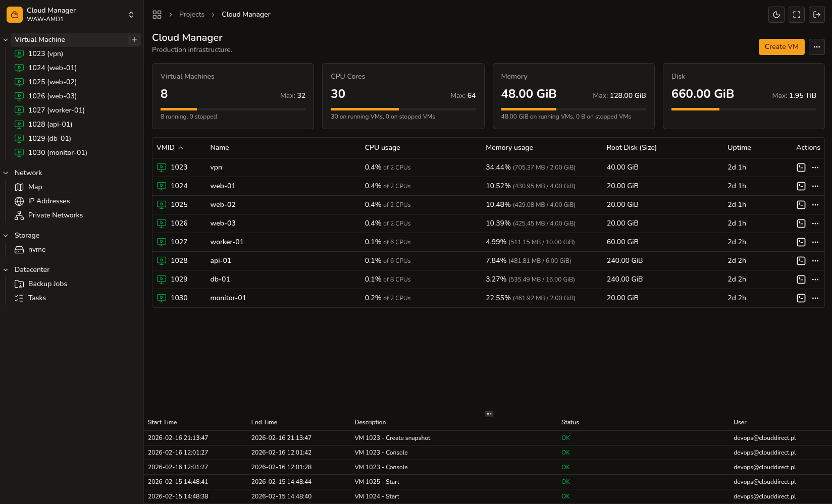Screen dimensions: 832x504
Task: Toggle dark mode with the moon icon
Action: pyautogui.click(x=776, y=15)
